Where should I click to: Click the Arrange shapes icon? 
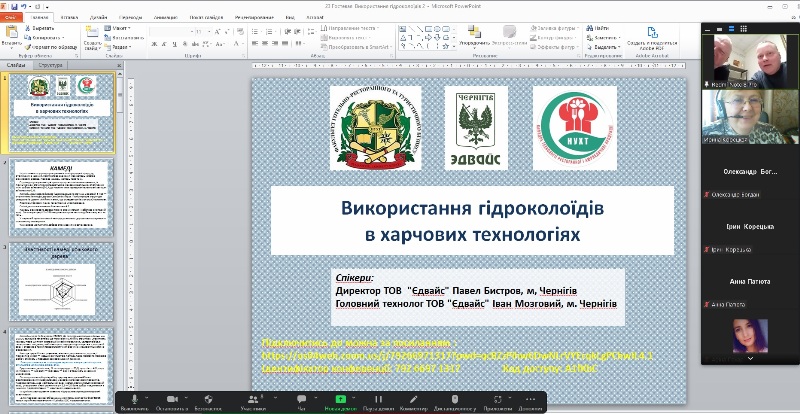click(474, 33)
